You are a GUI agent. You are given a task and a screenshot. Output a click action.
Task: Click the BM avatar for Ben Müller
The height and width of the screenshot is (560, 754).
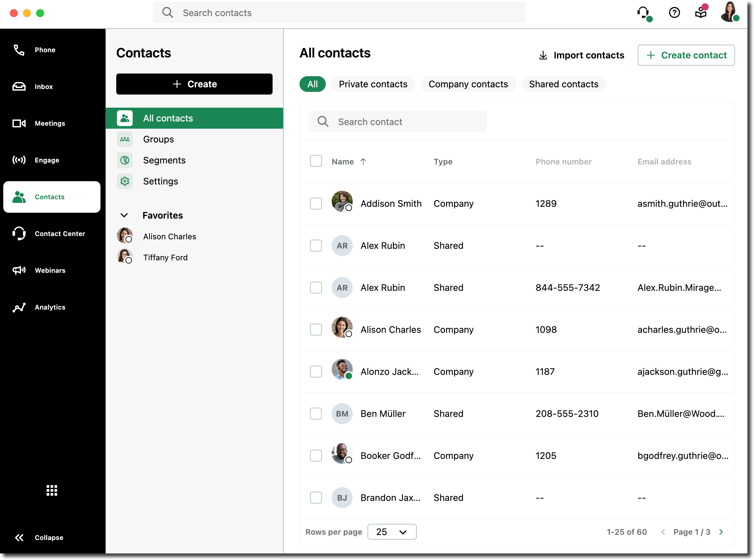[x=342, y=414]
